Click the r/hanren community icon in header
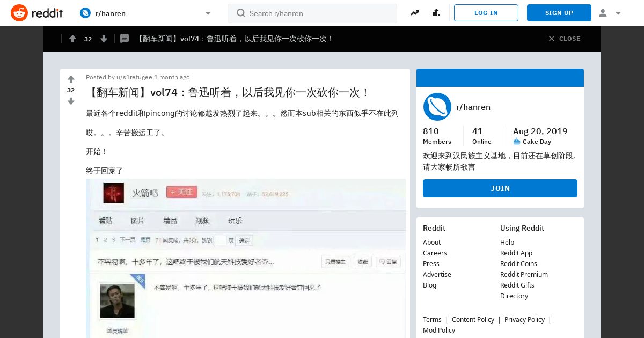Image resolution: width=644 pixels, height=338 pixels. point(85,13)
